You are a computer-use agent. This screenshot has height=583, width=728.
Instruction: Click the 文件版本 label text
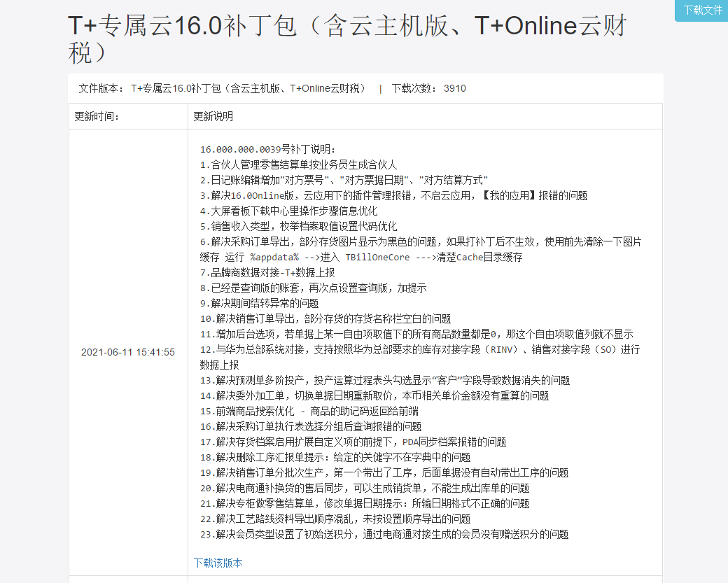click(x=101, y=88)
